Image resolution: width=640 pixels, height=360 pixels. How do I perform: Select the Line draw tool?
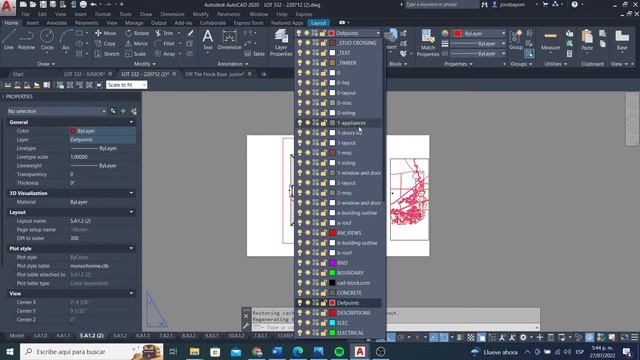[x=9, y=40]
